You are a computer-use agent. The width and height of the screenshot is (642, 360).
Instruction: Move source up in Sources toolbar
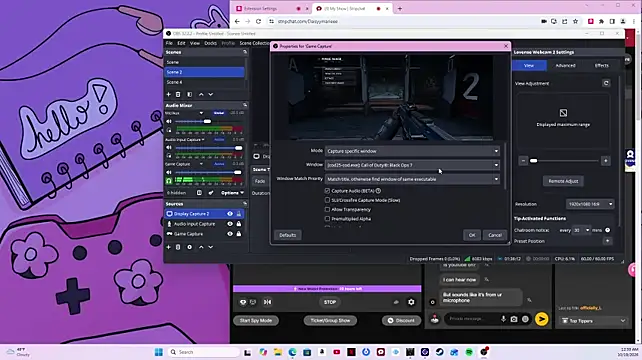(x=201, y=247)
